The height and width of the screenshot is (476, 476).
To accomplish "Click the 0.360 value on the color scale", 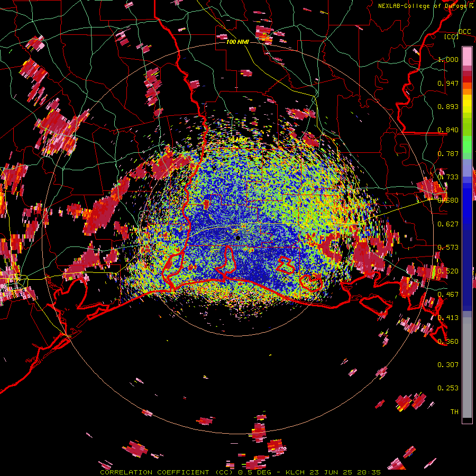I will click(448, 342).
